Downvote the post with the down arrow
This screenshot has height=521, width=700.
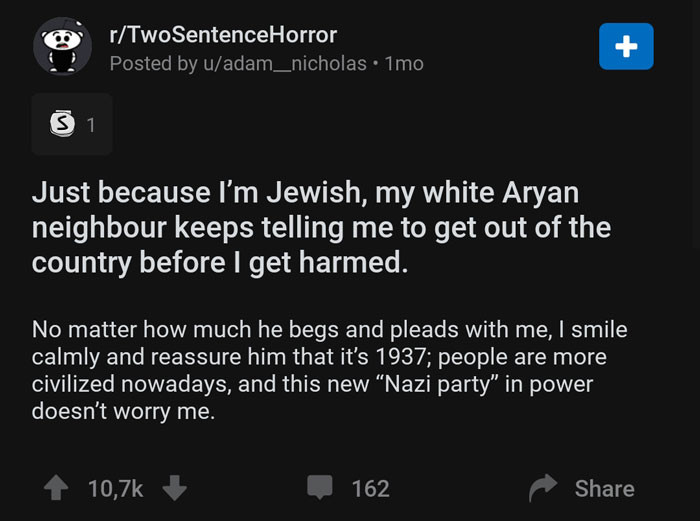click(175, 488)
